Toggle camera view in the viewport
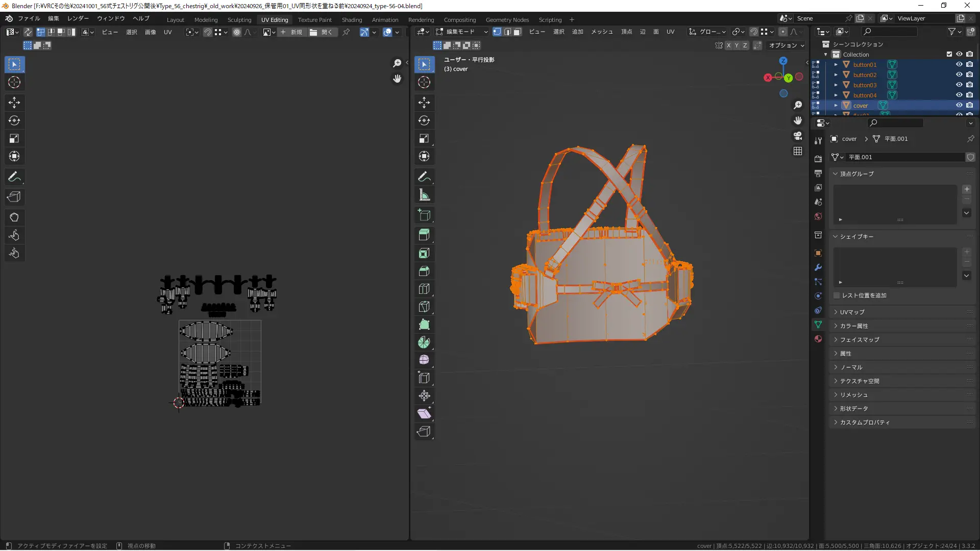The image size is (980, 551). pos(798,136)
